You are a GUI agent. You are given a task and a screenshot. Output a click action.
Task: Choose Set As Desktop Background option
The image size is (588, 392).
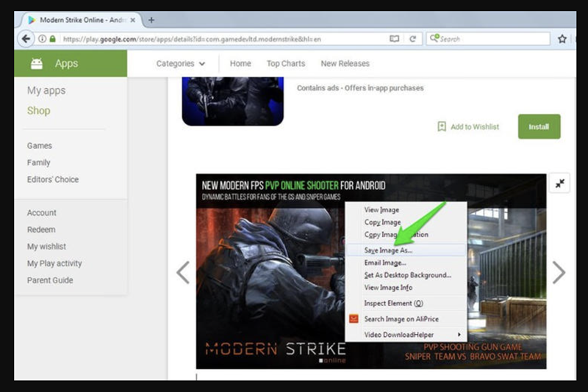click(407, 275)
